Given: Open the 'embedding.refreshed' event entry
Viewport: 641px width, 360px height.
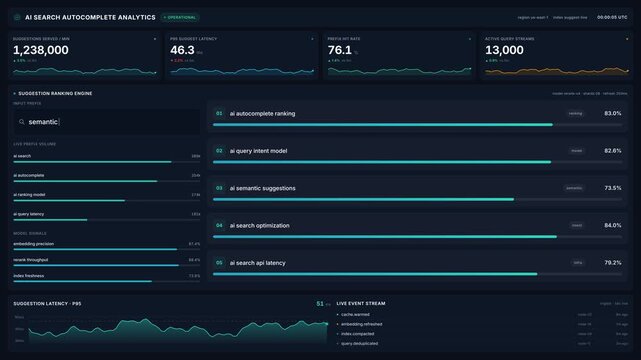Looking at the screenshot, I should (482, 324).
